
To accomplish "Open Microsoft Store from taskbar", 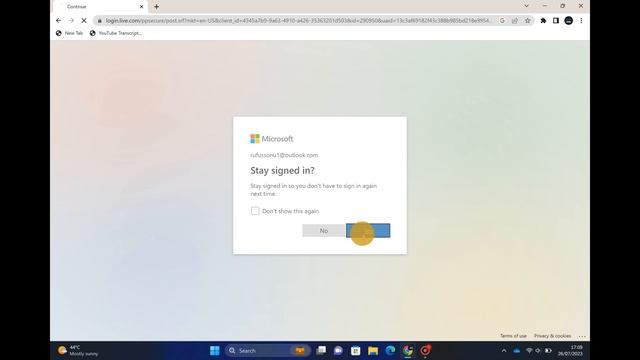I will tap(356, 351).
